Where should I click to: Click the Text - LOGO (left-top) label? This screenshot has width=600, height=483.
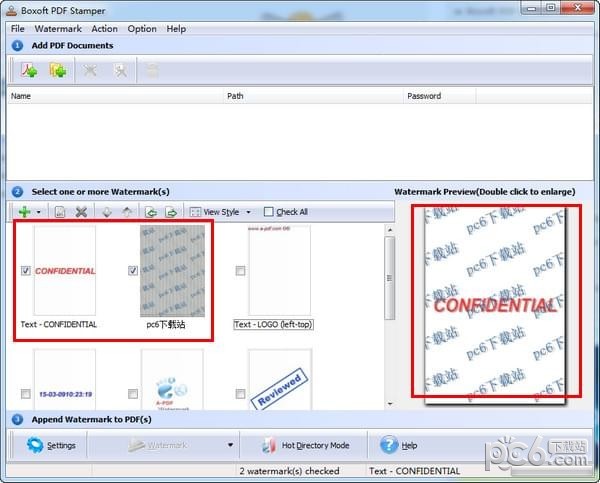point(273,325)
